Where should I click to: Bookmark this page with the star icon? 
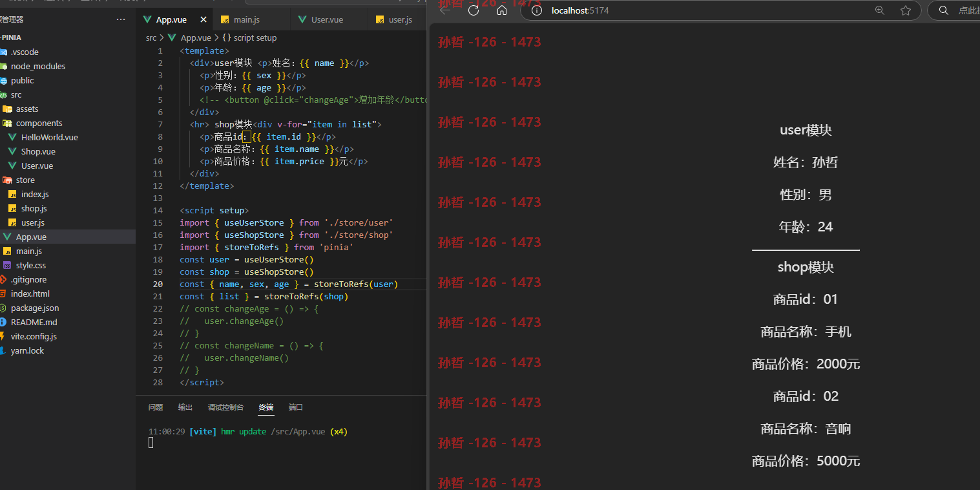tap(906, 10)
